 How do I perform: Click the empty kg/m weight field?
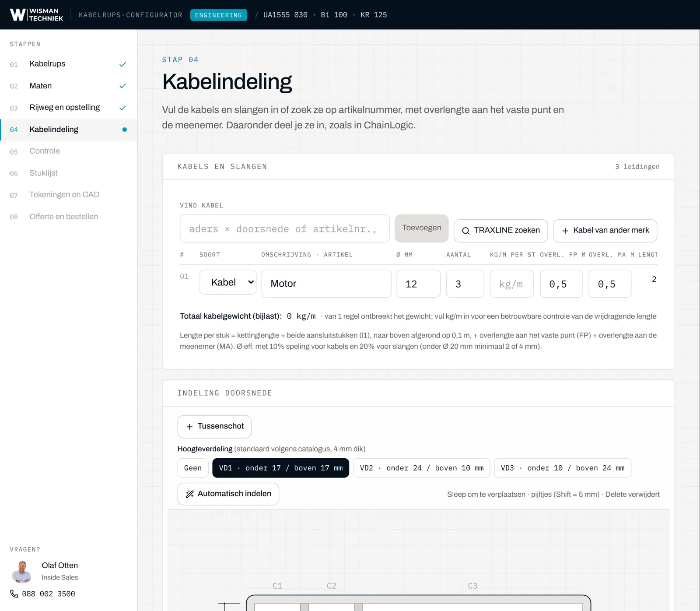512,284
